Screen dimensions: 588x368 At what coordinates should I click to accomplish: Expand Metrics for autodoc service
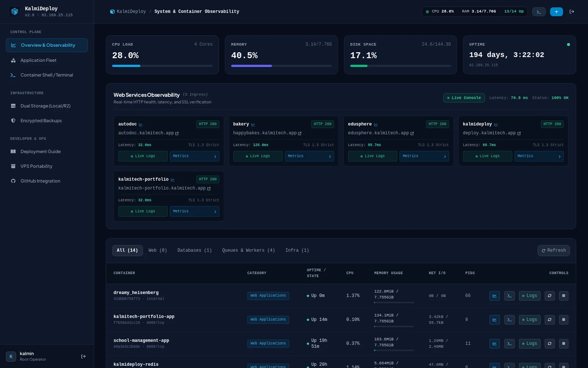coord(194,156)
